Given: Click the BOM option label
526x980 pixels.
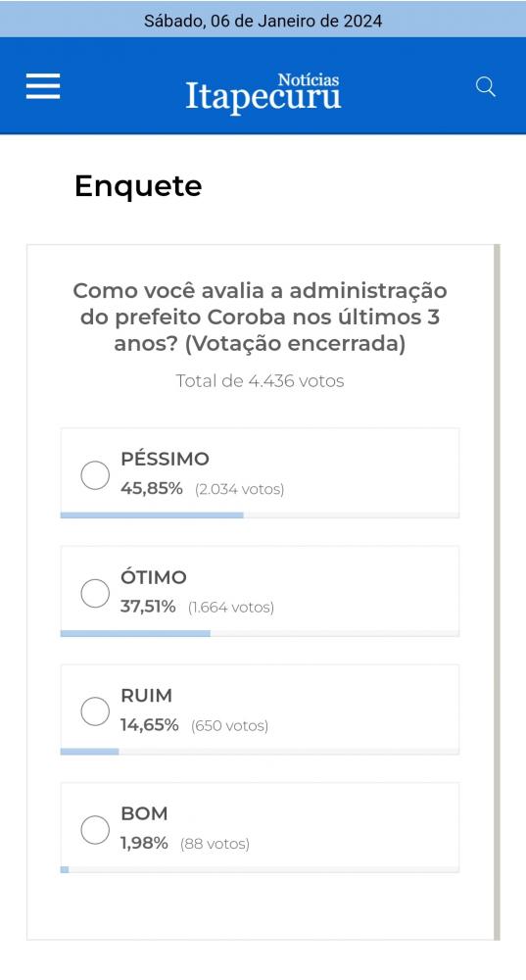Looking at the screenshot, I should [x=144, y=813].
